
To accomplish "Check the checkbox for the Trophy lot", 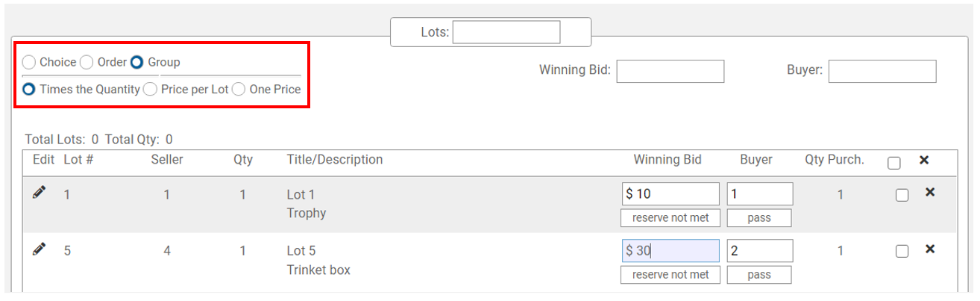I will tap(902, 195).
